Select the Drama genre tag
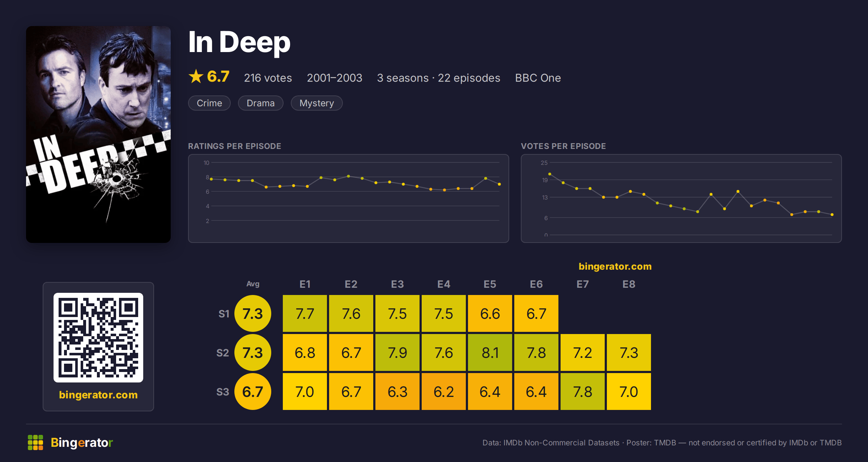868x462 pixels. [x=260, y=103]
